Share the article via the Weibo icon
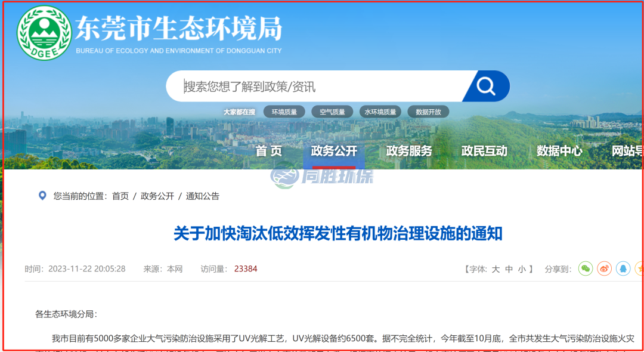Viewport: 644px width, 352px height. coord(603,268)
